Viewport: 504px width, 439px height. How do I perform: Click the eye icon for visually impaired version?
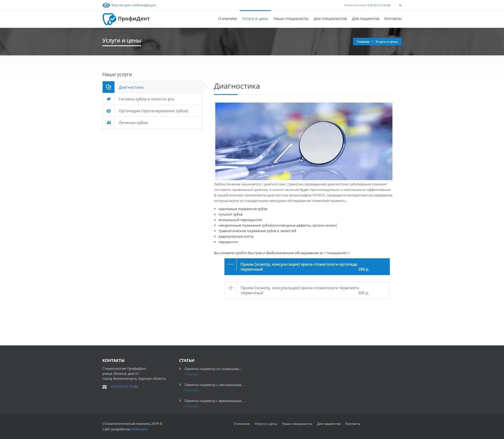(x=106, y=5)
